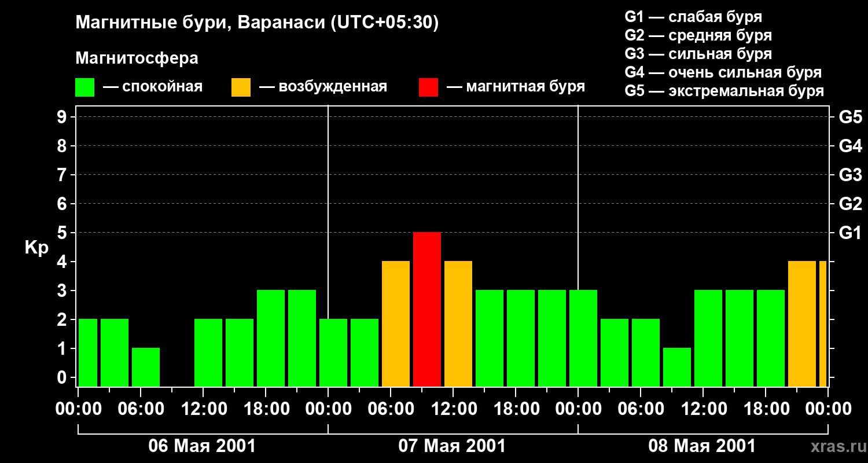The height and width of the screenshot is (463, 868).
Task: Click the '12:00' tick above 06 Мая 2001
Action: tap(203, 409)
